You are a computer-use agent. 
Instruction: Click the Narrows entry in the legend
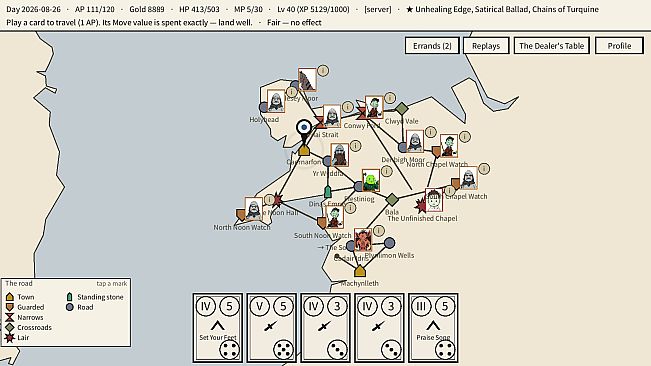tap(24, 317)
